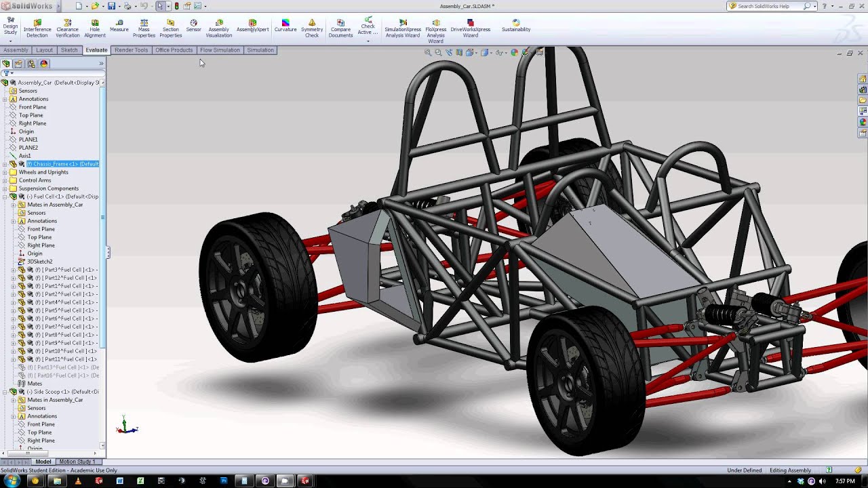Expand the Check Active dropdown arrow
868x488 pixels.
point(368,41)
